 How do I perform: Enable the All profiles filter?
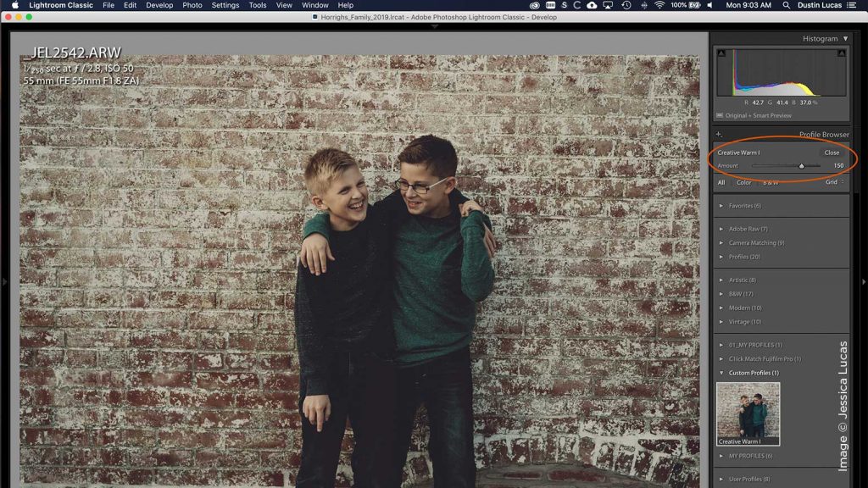(x=722, y=181)
